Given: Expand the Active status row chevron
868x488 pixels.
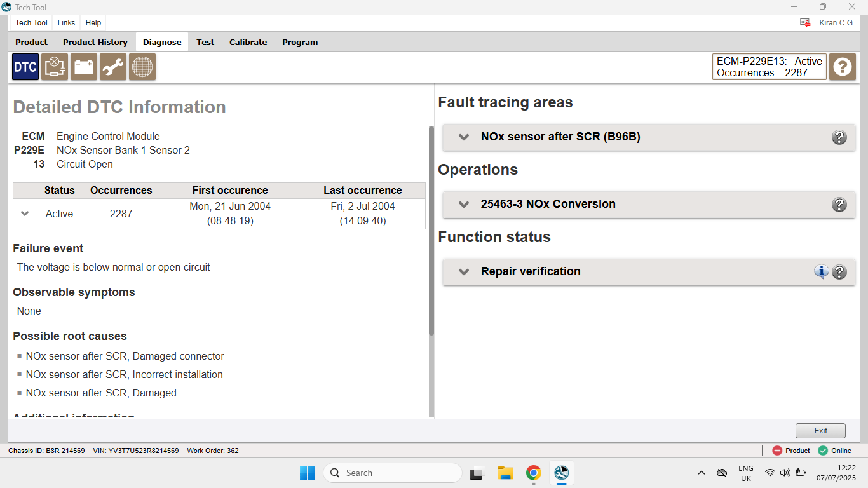Looking at the screenshot, I should (25, 213).
